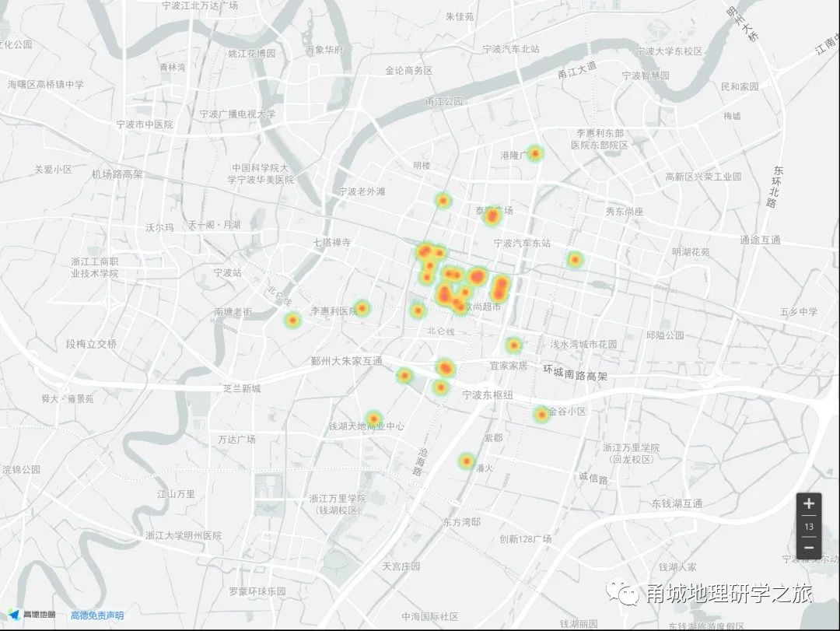Image resolution: width=840 pixels, height=631 pixels.
Task: Click the 段梅立交桥 label
Action: pos(91,344)
